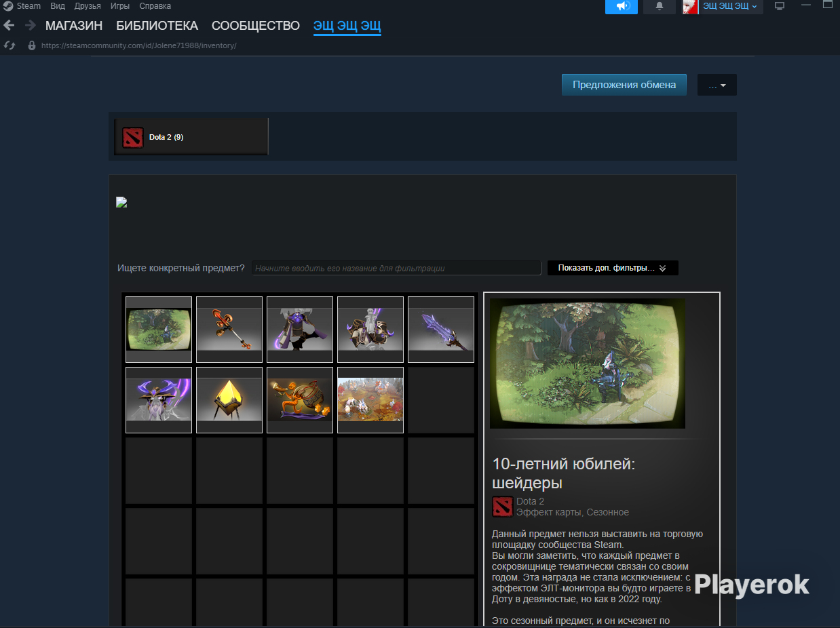840x628 pixels.
Task: Minimize the Steam window
Action: [806, 5]
